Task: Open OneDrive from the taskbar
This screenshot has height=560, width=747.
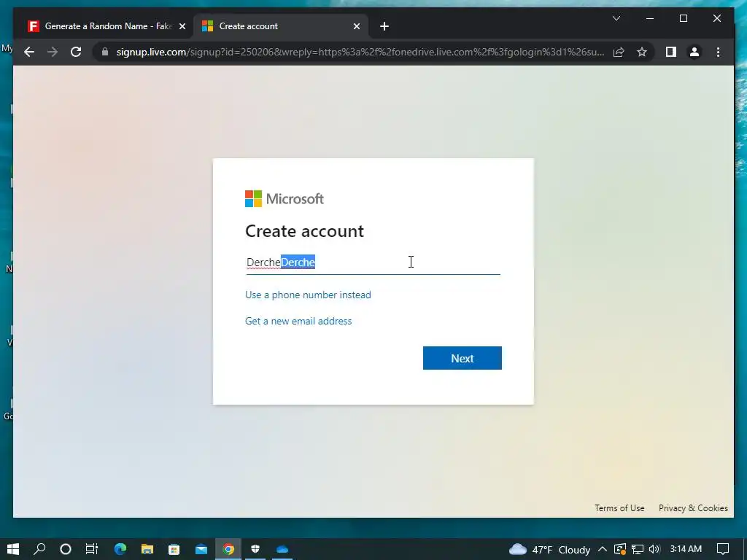Action: click(x=282, y=549)
